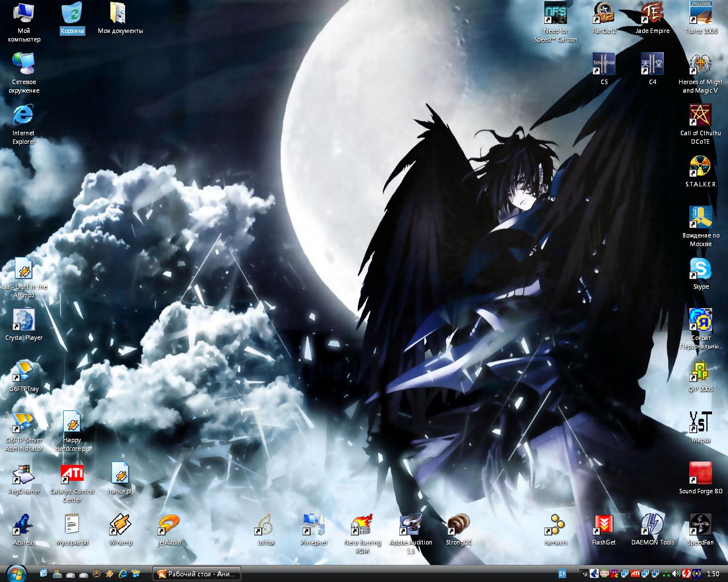The height and width of the screenshot is (582, 728).
Task: Launch the Winamp desktop shortcut
Action: tap(120, 530)
